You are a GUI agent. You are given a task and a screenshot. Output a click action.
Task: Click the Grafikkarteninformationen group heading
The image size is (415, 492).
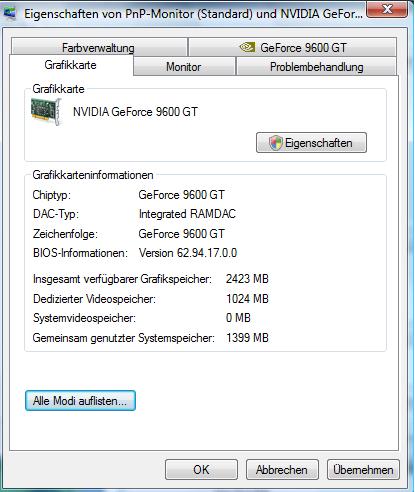[93, 175]
